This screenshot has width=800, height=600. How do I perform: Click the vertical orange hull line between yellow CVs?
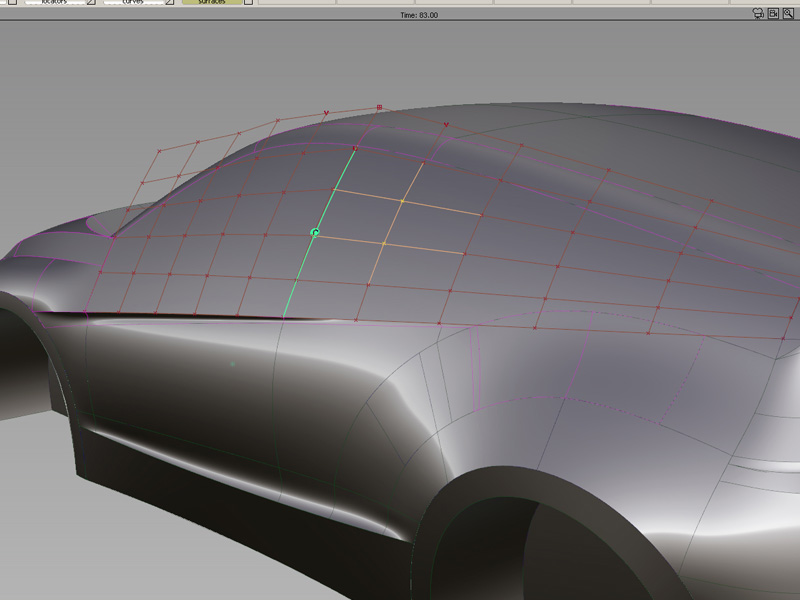(x=393, y=222)
